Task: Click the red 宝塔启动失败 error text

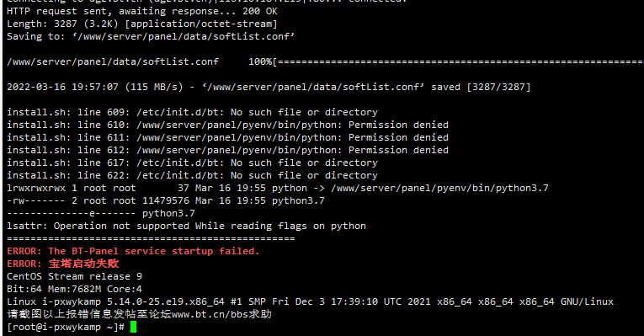Action: [84, 264]
